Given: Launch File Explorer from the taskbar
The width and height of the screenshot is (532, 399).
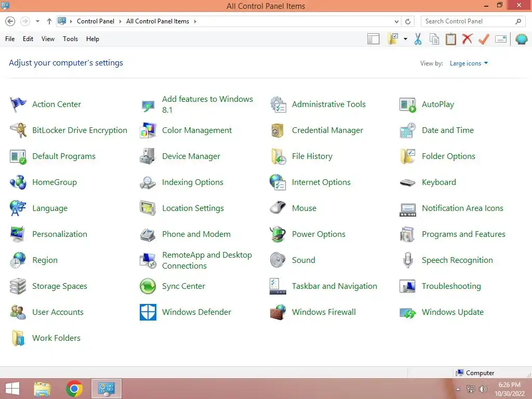Looking at the screenshot, I should [43, 389].
